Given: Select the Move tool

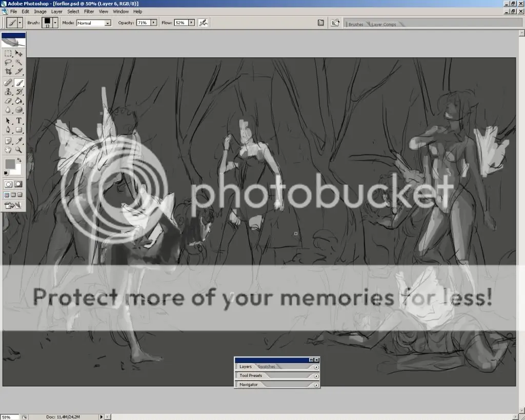Looking at the screenshot, I should [x=19, y=53].
